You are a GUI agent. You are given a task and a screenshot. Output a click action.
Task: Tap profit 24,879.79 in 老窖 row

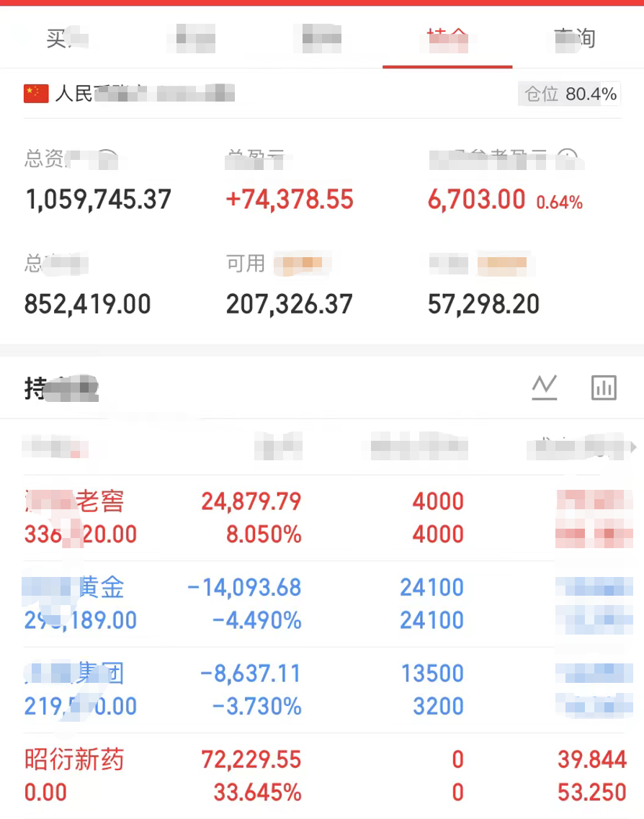point(251,501)
